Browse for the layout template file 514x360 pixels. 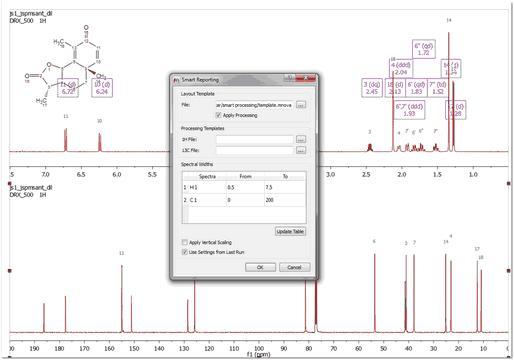click(301, 105)
